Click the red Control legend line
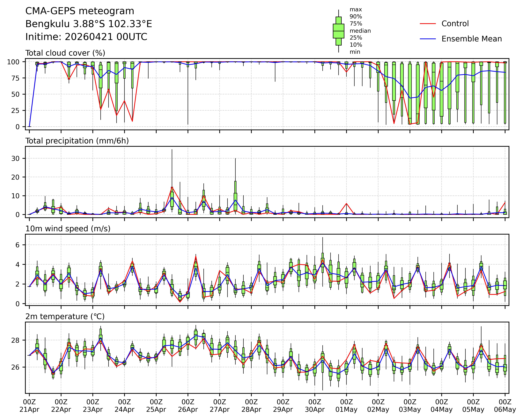The height and width of the screenshot is (420, 523). click(428, 24)
